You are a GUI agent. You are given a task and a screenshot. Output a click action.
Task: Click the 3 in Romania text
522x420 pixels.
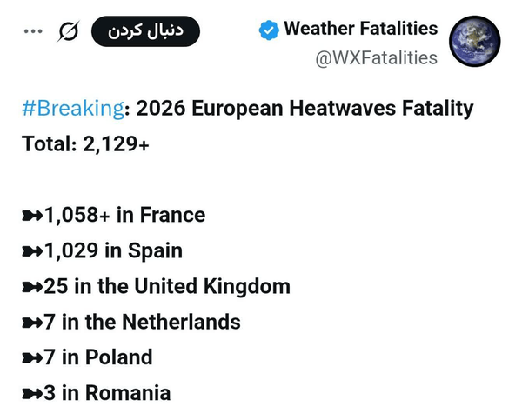click(x=107, y=393)
